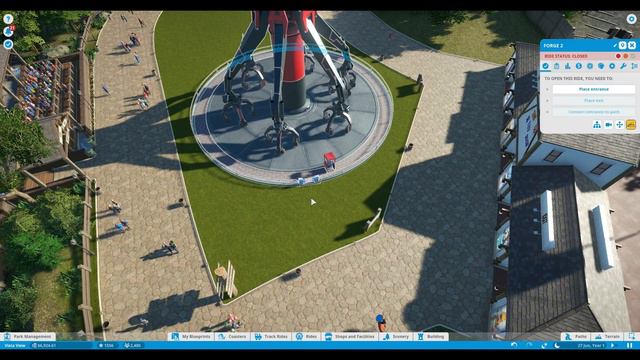Click the redo arrow in the status bar

[529, 345]
